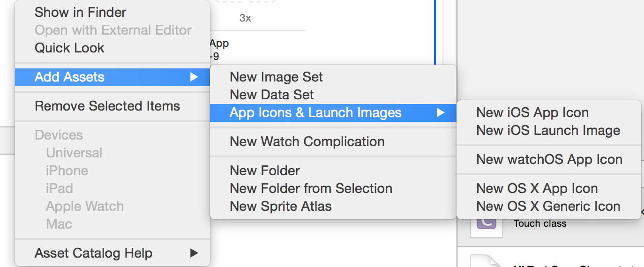The width and height of the screenshot is (644, 267).
Task: Choose New Folder from Selection
Action: [x=311, y=188]
